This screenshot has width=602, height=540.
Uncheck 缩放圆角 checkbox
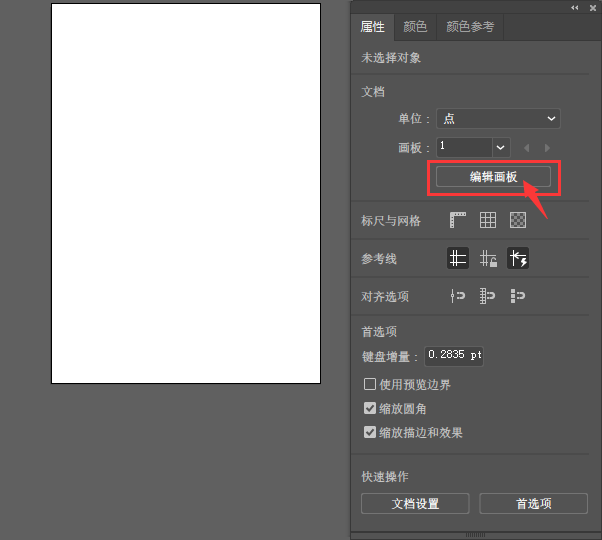(370, 408)
